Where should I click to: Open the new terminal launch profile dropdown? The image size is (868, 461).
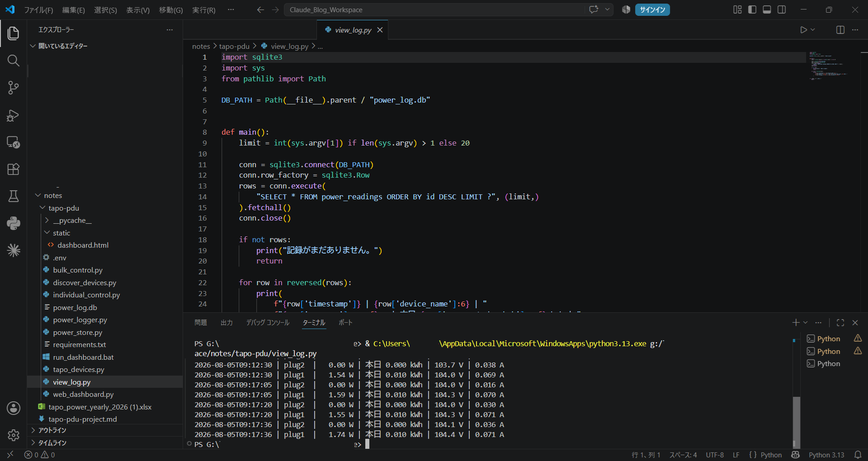click(x=805, y=323)
